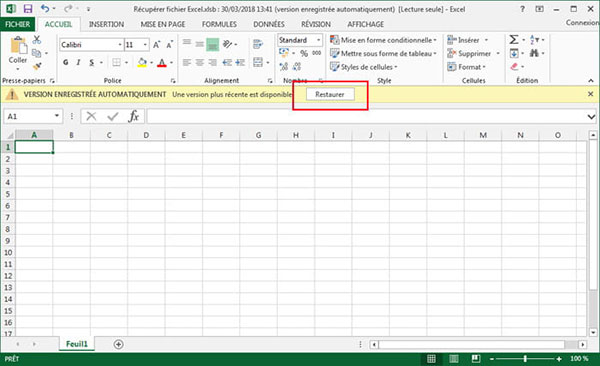This screenshot has height=366, width=600.
Task: Select the Feuil1 sheet tab
Action: [77, 344]
